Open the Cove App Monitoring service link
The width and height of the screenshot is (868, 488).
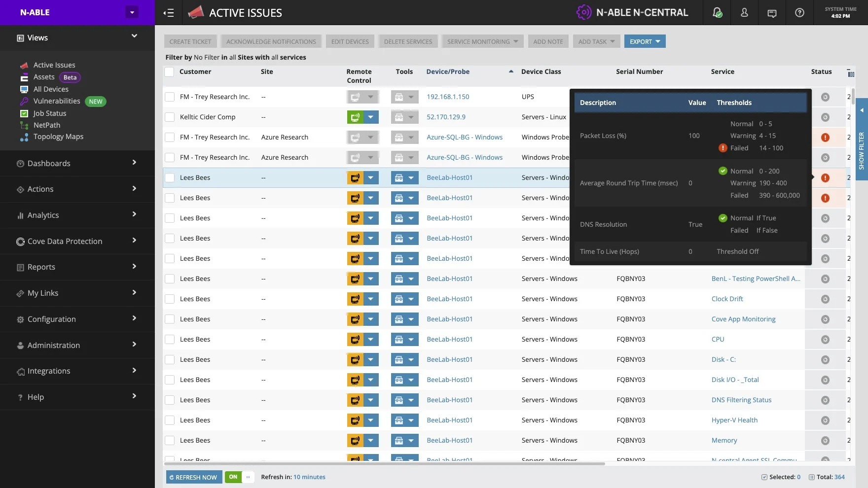pyautogui.click(x=743, y=319)
